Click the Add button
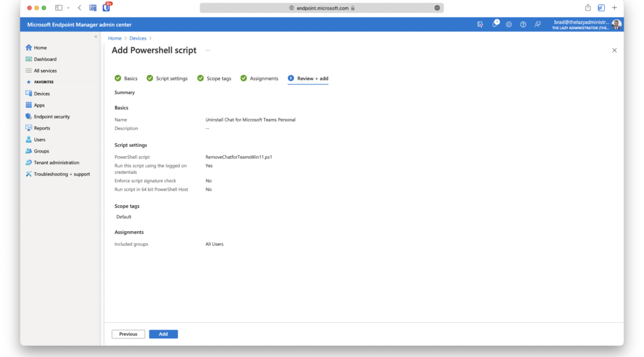This screenshot has height=357, width=644. tap(163, 334)
